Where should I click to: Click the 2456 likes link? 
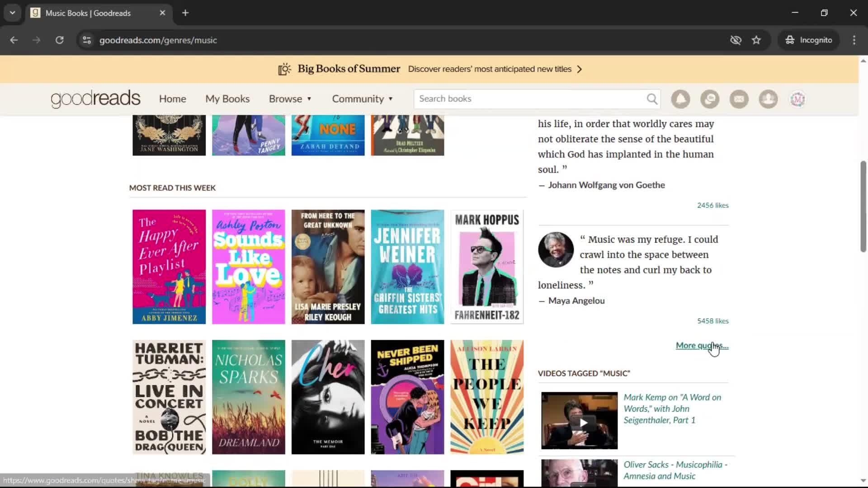tap(712, 205)
